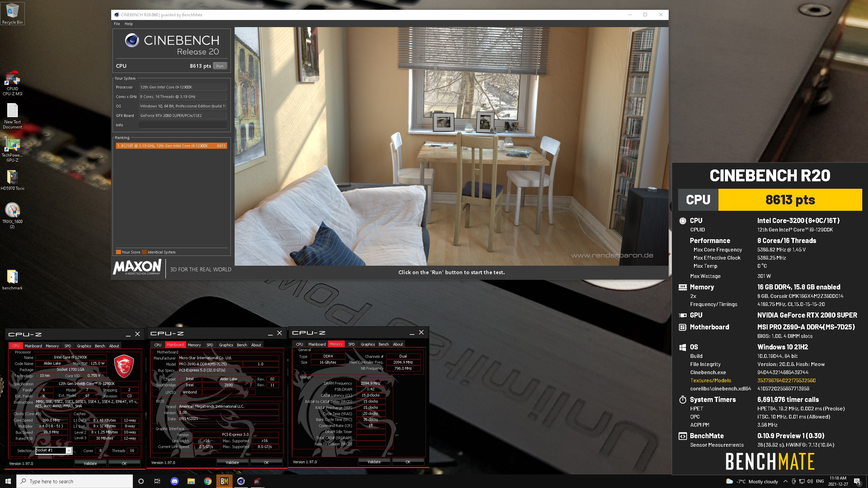
Task: Click in the taskbar search box
Action: pos(75,481)
